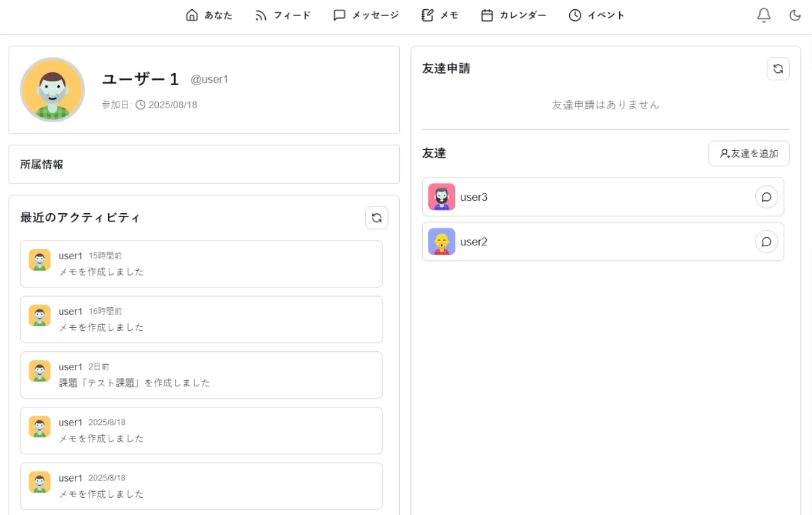Click the large ユーザー1 profile avatar
This screenshot has width=812, height=515.
pyautogui.click(x=53, y=90)
